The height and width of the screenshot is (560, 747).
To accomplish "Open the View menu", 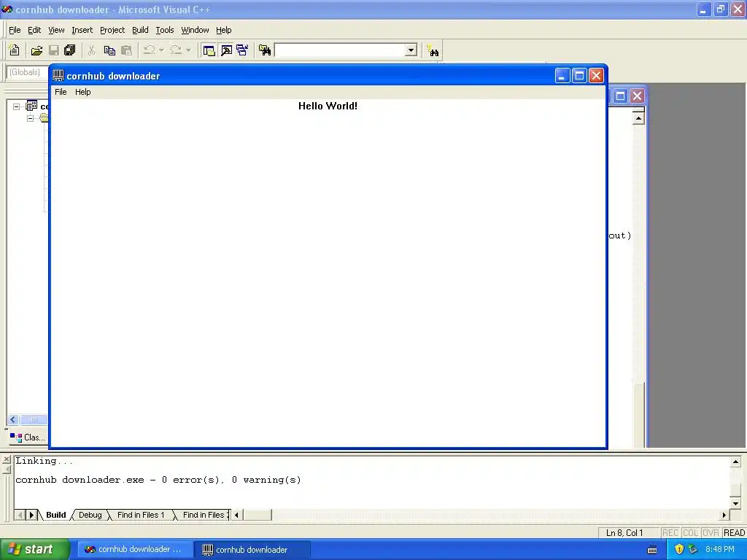I will (56, 30).
